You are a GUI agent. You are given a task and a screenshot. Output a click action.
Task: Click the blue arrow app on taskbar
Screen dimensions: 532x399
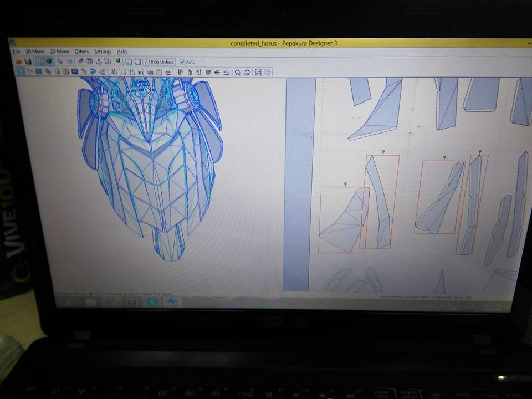[172, 302]
